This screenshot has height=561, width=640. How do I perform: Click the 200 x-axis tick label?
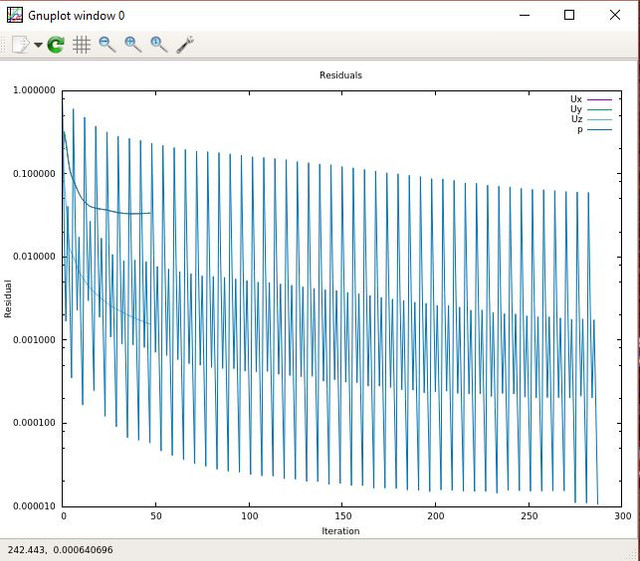point(436,516)
